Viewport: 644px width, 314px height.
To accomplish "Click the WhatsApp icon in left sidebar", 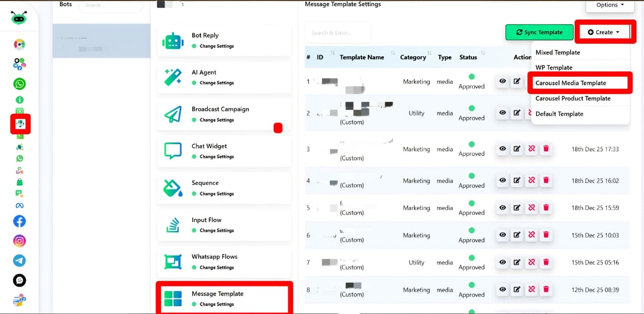I will point(20,84).
